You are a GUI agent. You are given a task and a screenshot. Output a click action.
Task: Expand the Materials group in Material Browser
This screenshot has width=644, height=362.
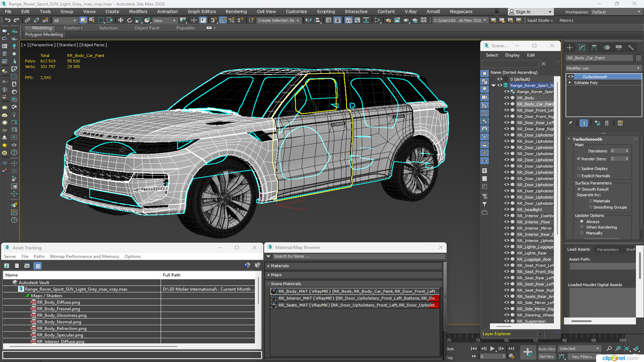[268, 266]
